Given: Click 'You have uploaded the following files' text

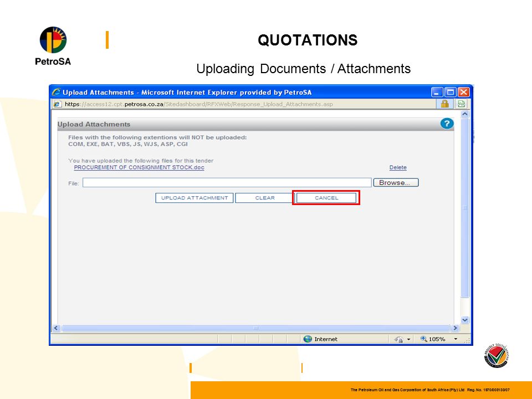Looking at the screenshot, I should pos(141,161).
